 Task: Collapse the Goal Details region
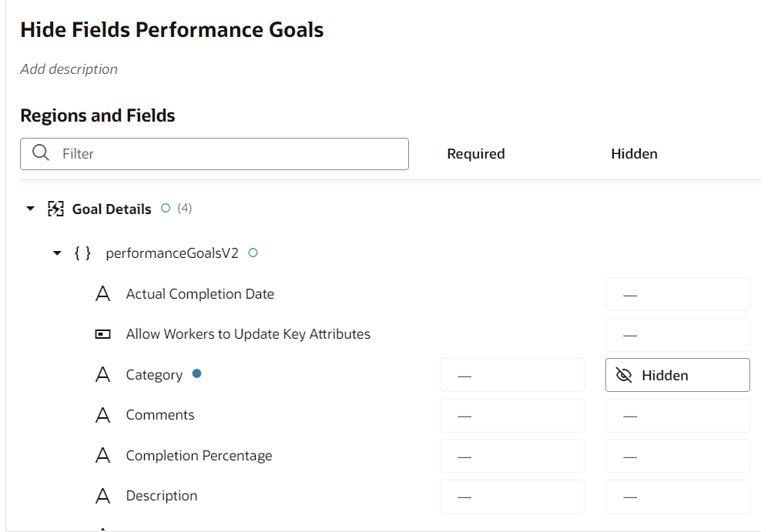pos(31,209)
